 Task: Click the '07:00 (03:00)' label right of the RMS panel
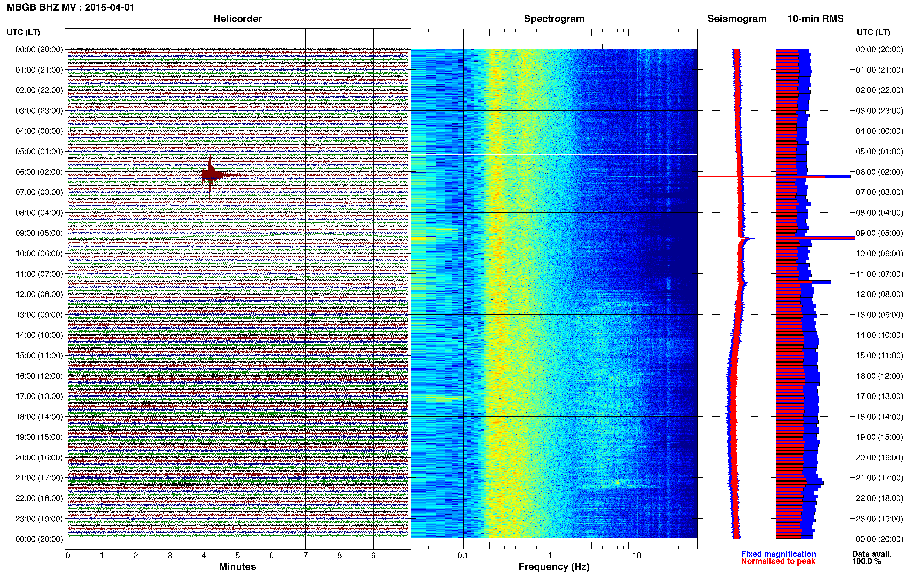point(880,192)
